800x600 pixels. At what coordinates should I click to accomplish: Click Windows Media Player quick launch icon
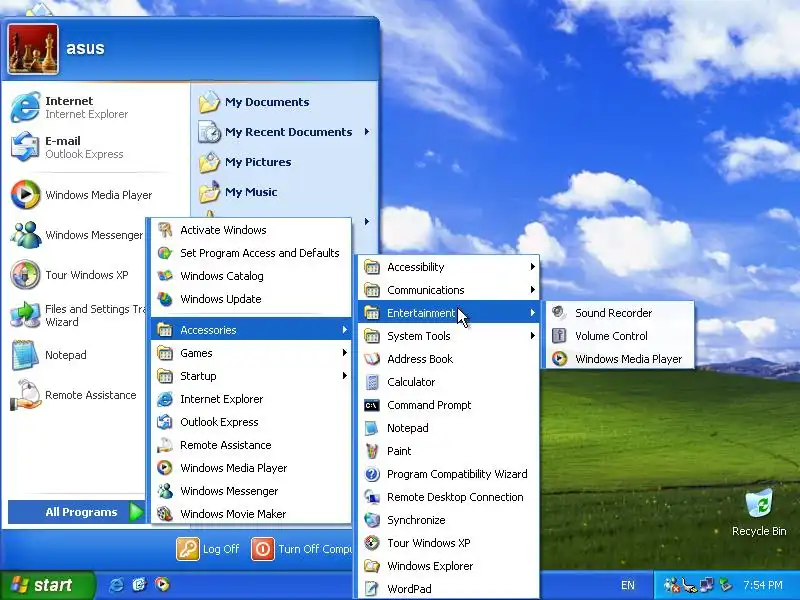162,585
